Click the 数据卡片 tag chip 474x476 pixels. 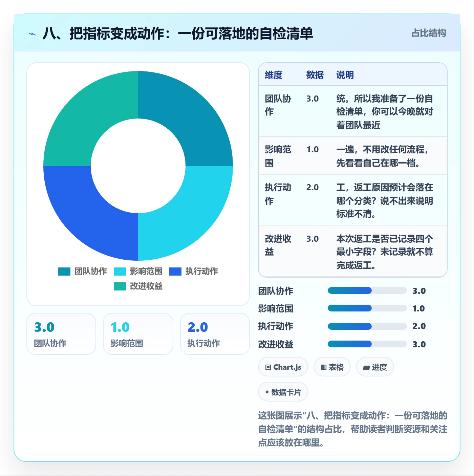(x=283, y=392)
